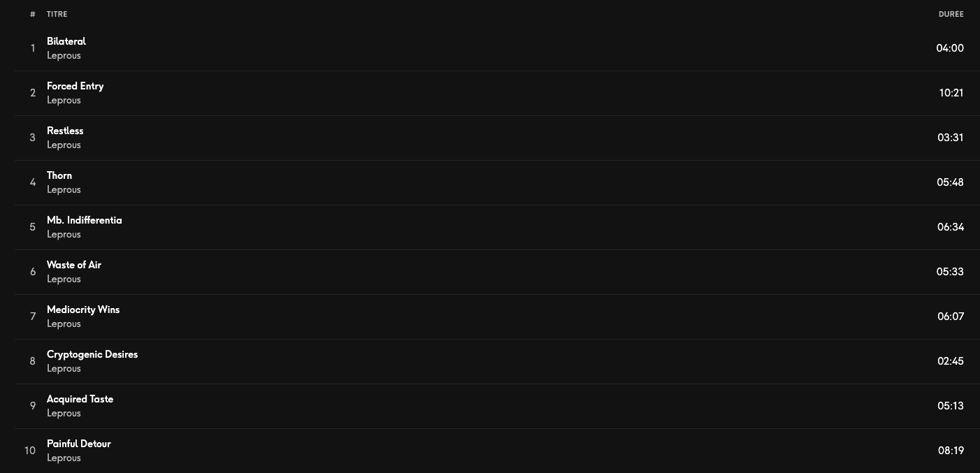This screenshot has width=980, height=473.
Task: Open Leprous artist link under Thorn
Action: (x=64, y=190)
